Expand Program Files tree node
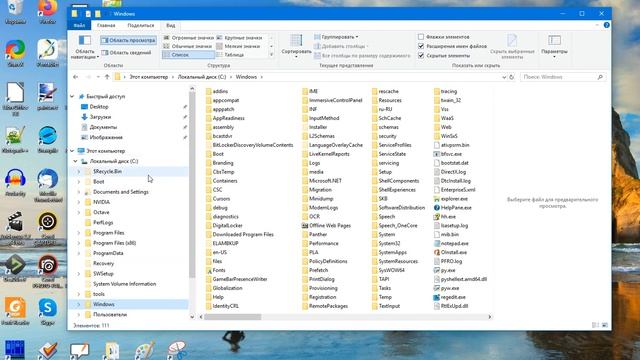The image size is (640, 360). [79, 233]
